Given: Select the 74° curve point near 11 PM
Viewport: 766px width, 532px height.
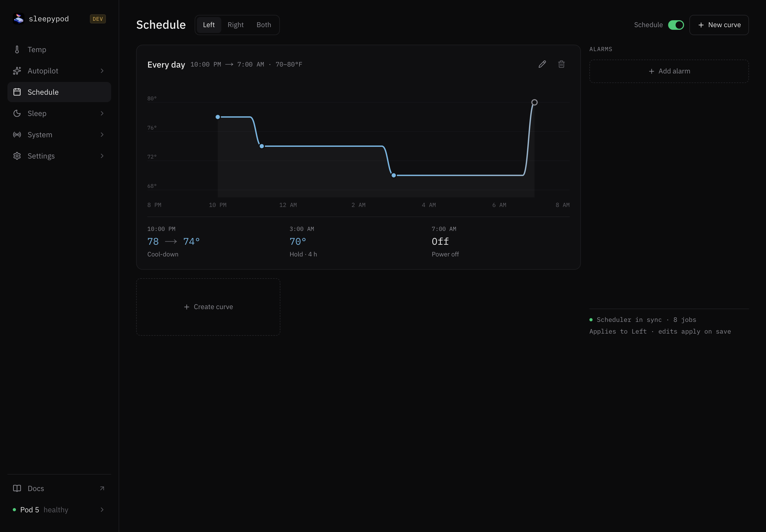Looking at the screenshot, I should [x=262, y=146].
